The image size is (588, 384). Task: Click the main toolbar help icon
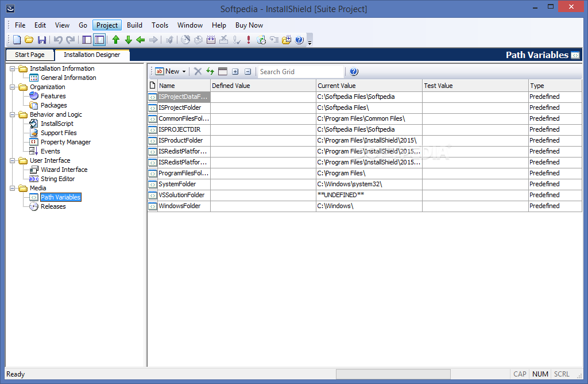coord(299,40)
